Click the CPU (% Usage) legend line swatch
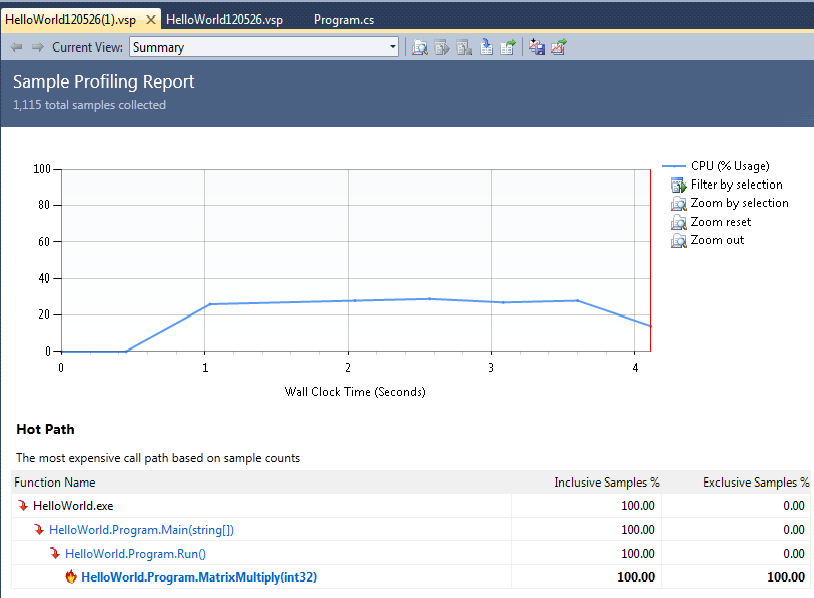Image resolution: width=814 pixels, height=598 pixels. click(673, 167)
